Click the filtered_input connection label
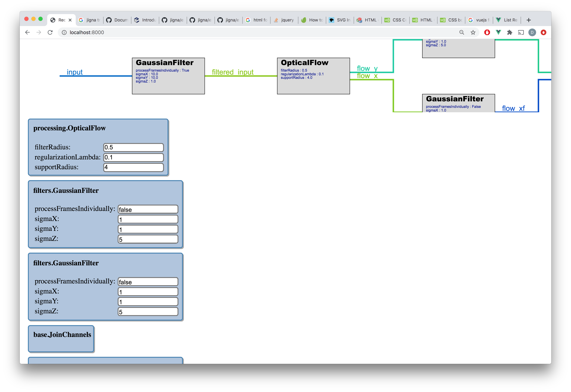The width and height of the screenshot is (571, 392). (232, 72)
